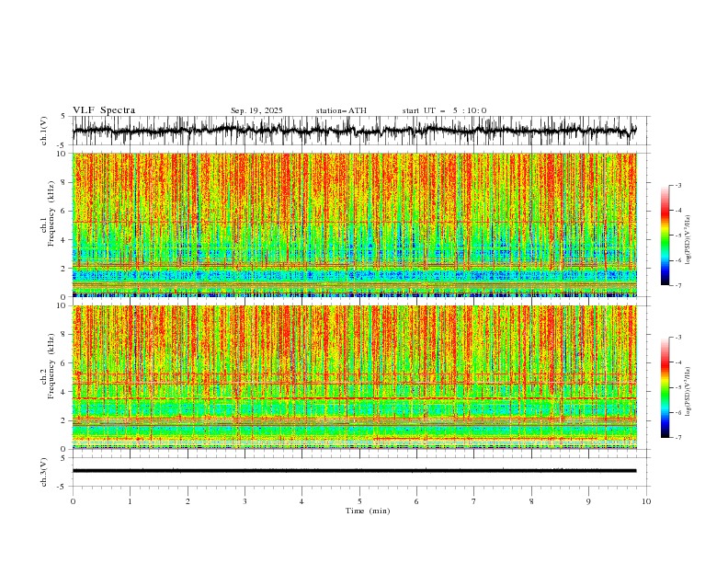
Task: Click the ch.1 spectrogram plot
Action: 354,224
